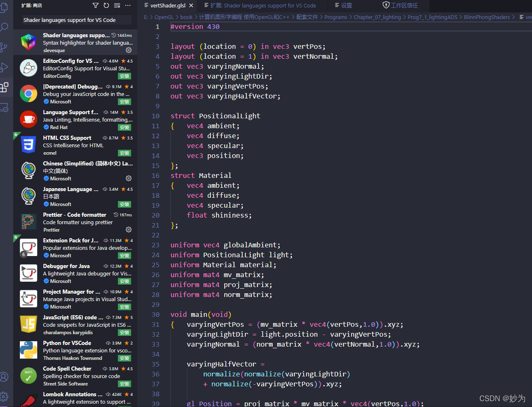Viewport: 532px width, 407px height.
Task: Click the '#version 430' code line
Action: point(195,26)
